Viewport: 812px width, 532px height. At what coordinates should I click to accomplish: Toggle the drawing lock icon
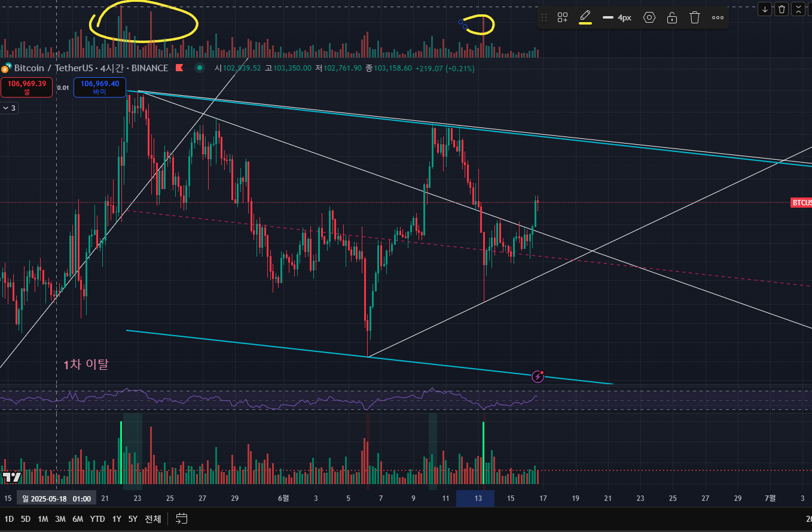click(x=672, y=17)
